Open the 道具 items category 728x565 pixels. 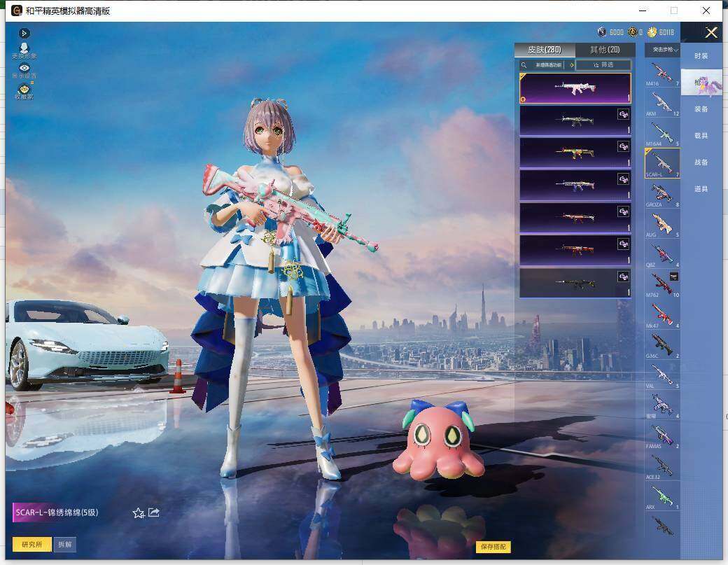(x=701, y=189)
